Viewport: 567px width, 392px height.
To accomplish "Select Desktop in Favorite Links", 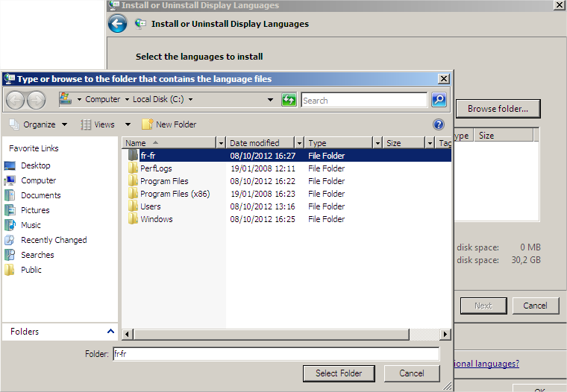I will click(35, 165).
